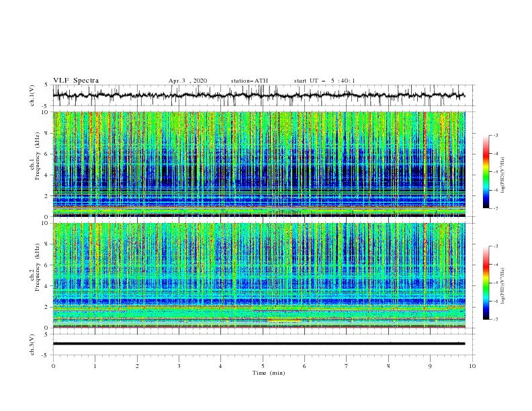The image size is (532, 411).
Task: Click the "ch.3(V)" waveform axis label
Action: [32, 345]
